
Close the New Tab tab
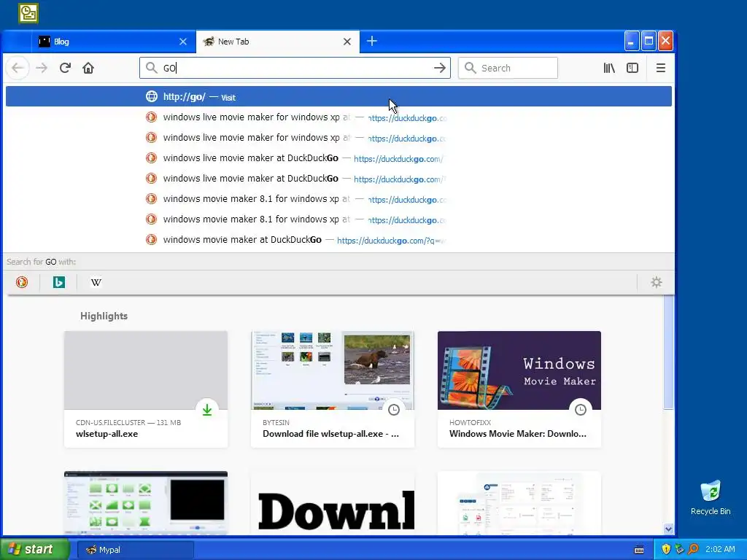(347, 42)
